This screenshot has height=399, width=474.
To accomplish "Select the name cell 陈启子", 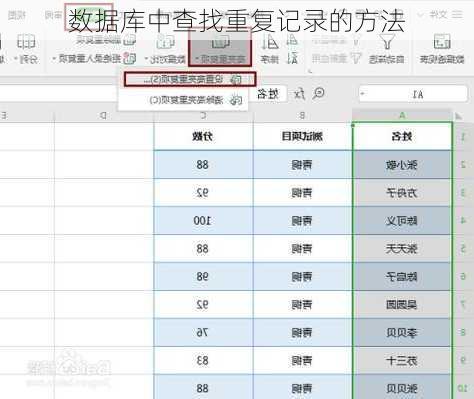I will click(402, 277).
